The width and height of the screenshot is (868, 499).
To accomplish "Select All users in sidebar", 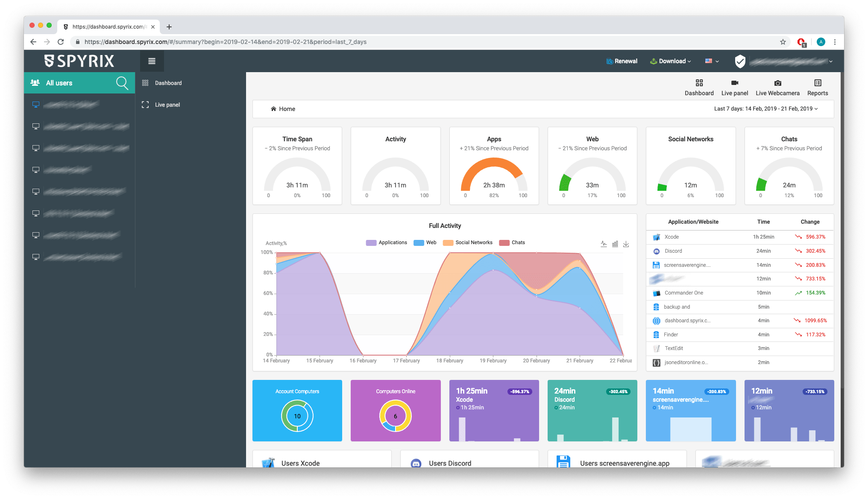I will 59,83.
